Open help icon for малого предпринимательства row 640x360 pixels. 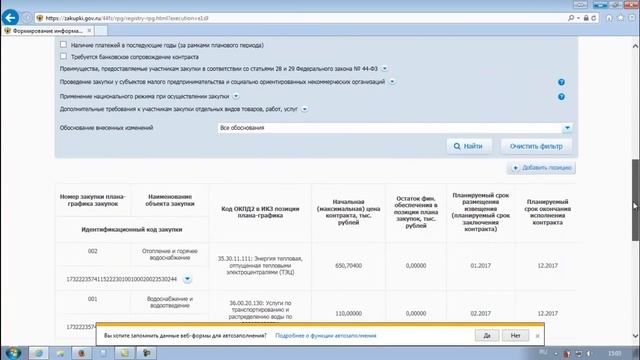coord(561,82)
